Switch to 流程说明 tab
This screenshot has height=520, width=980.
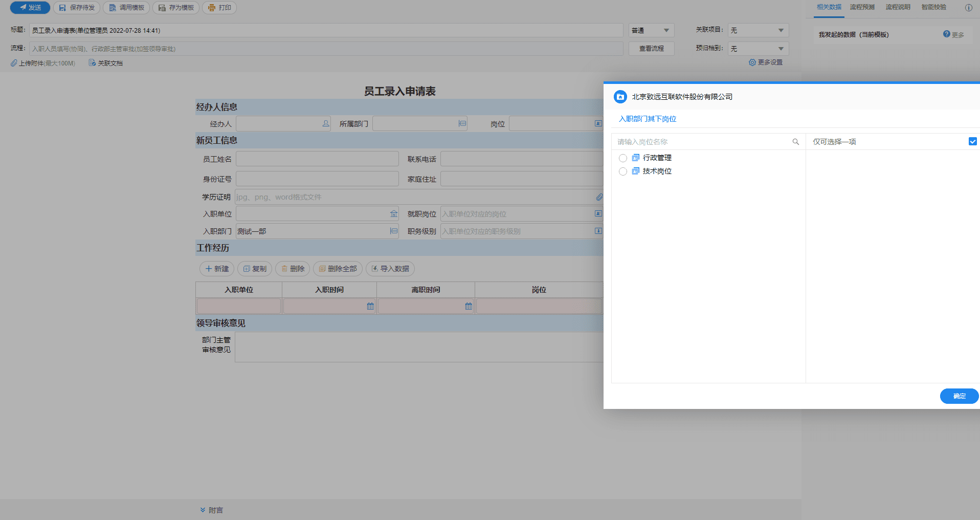(x=898, y=7)
